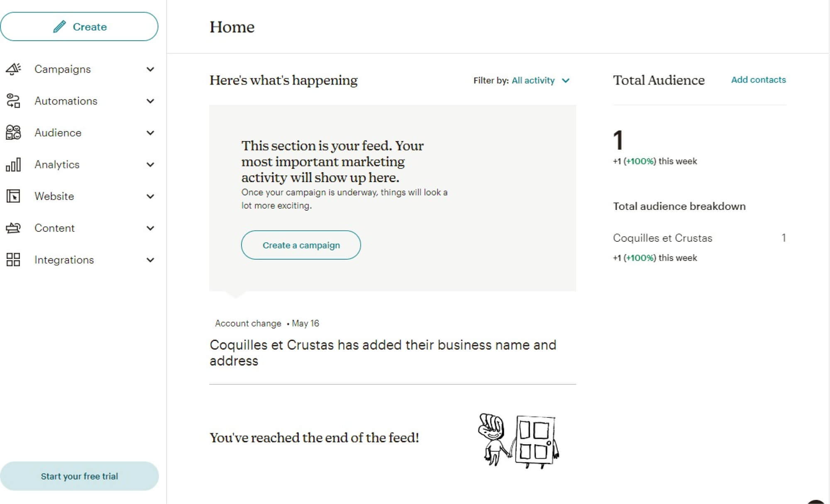Collapse or expand the Integrations section
The width and height of the screenshot is (830, 504).
tap(150, 260)
